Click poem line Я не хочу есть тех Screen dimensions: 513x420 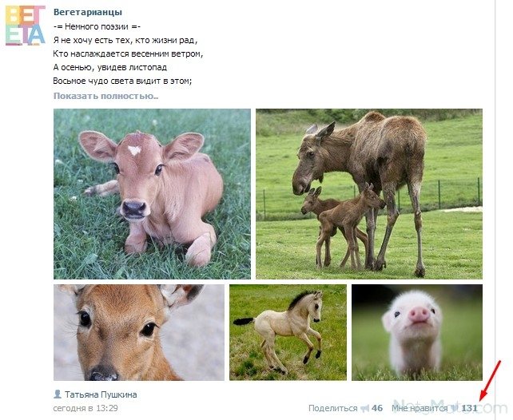pos(125,40)
